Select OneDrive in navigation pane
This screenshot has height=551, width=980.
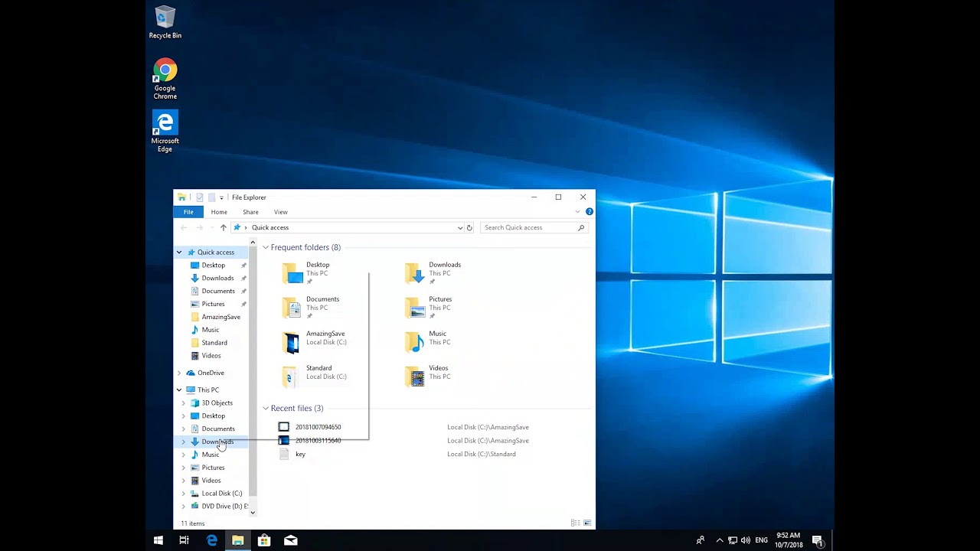coord(211,373)
